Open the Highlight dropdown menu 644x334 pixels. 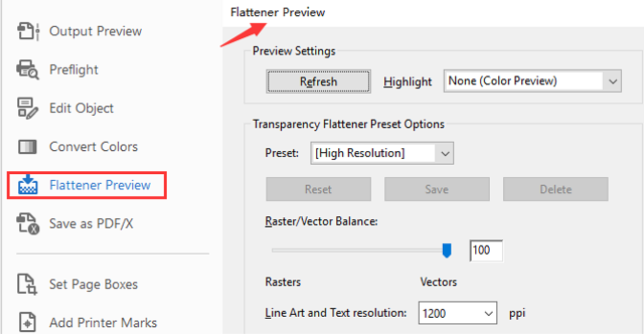point(532,80)
